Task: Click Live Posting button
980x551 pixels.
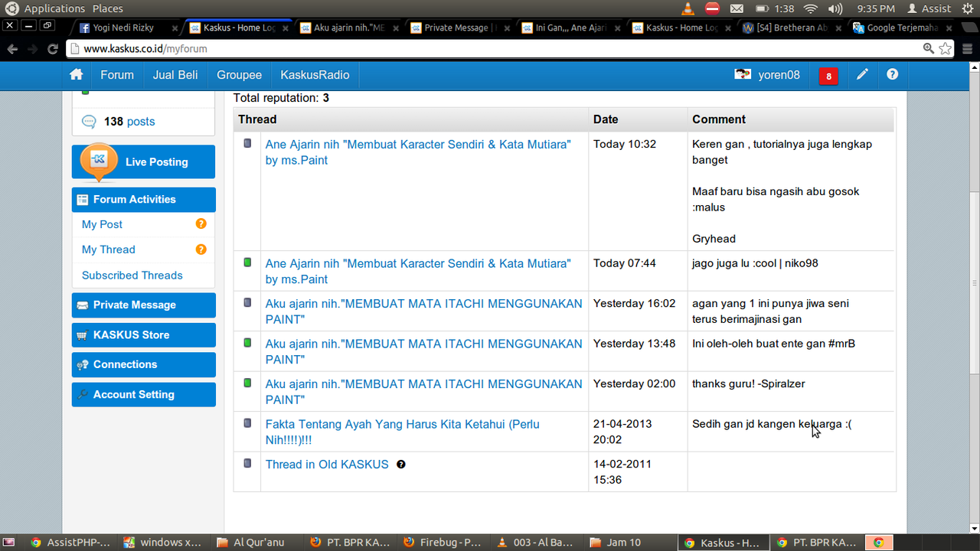Action: point(143,162)
